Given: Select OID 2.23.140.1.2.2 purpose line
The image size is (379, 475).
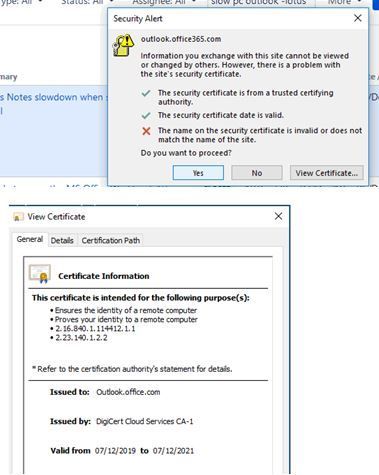Looking at the screenshot, I should (x=81, y=338).
